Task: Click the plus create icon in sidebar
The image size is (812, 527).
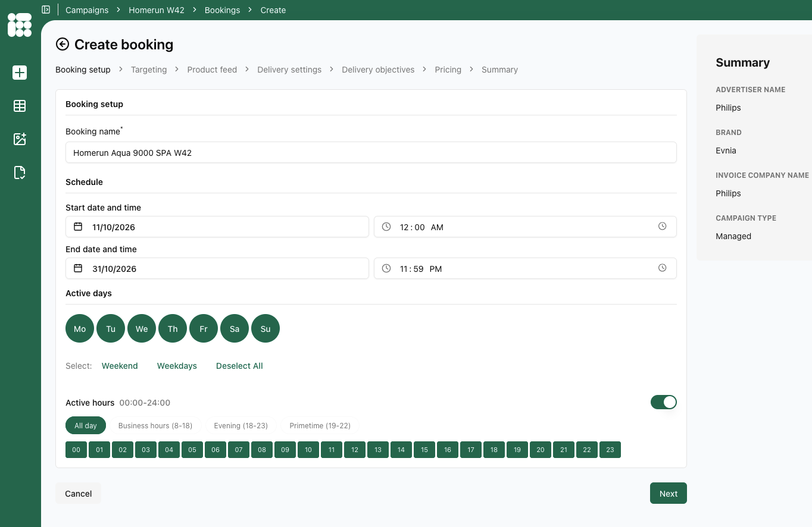Action: (x=20, y=73)
